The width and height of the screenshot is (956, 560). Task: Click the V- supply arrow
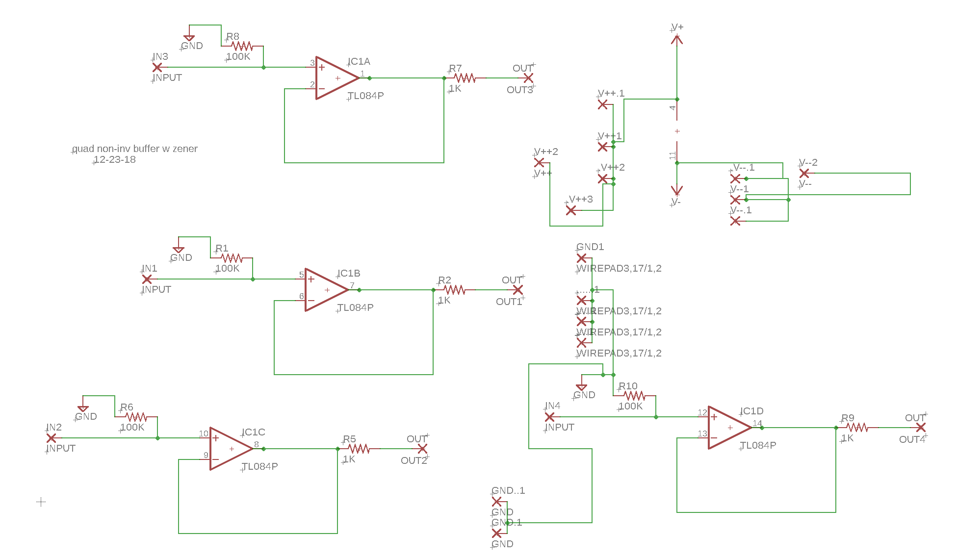[677, 190]
